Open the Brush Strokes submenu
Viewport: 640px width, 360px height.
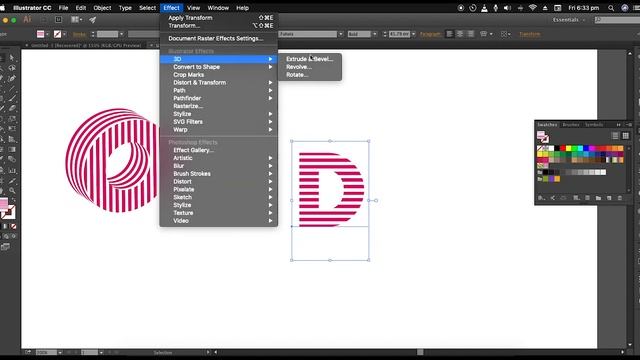[x=219, y=174]
